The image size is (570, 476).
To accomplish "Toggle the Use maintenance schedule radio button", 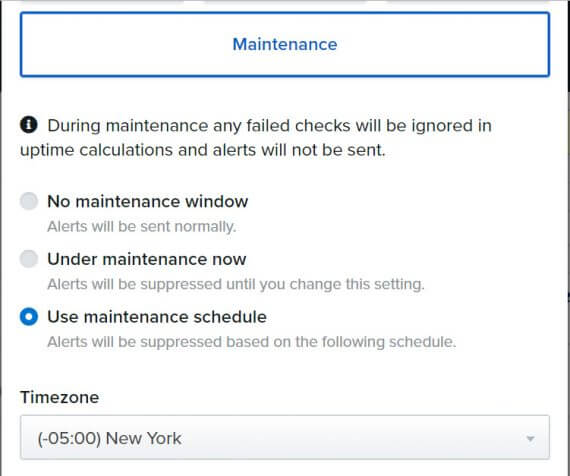I will [x=29, y=317].
